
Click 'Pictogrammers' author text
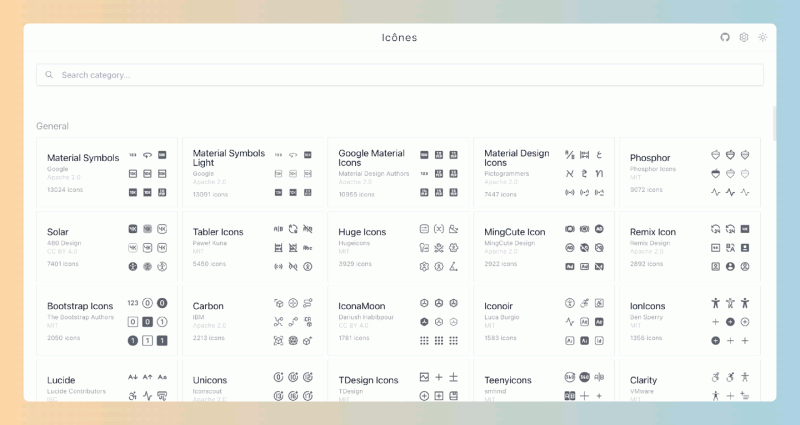tap(507, 173)
